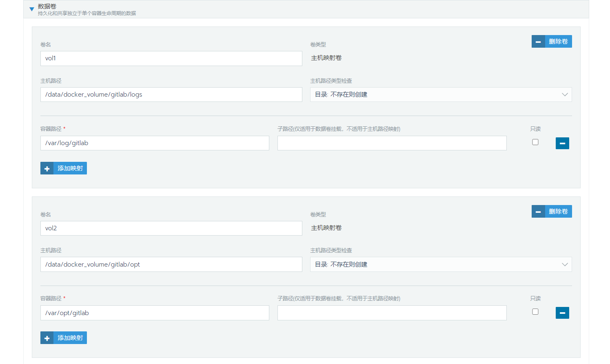Enable 只读 for /var/opt/gitlab mapping
Viewport: 610px width, 364px height.
[535, 312]
